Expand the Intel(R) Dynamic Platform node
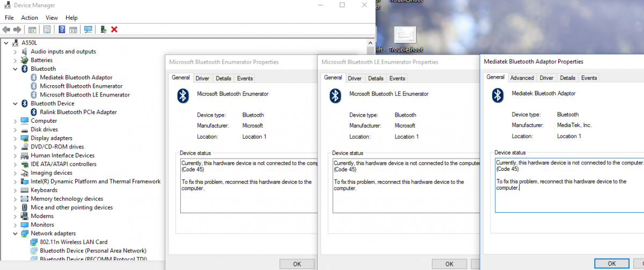The width and height of the screenshot is (644, 270). click(x=16, y=182)
